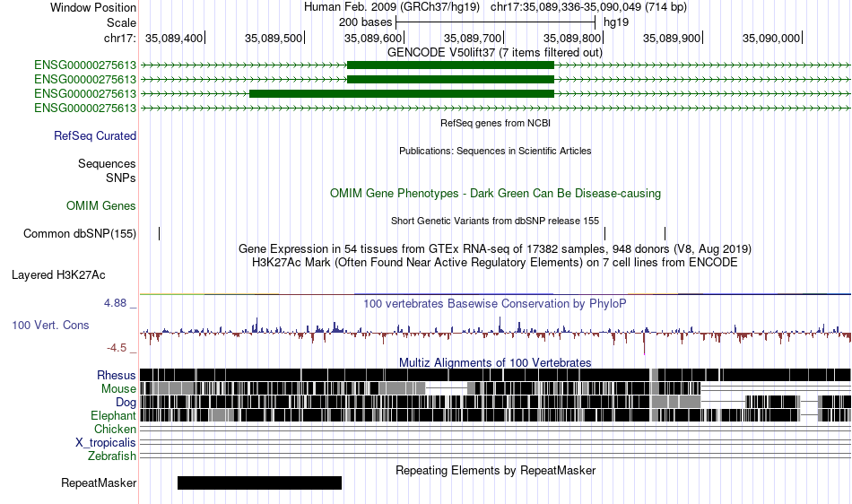Click the 200 bases scale bar text
The image size is (852, 504).
pyautogui.click(x=365, y=22)
